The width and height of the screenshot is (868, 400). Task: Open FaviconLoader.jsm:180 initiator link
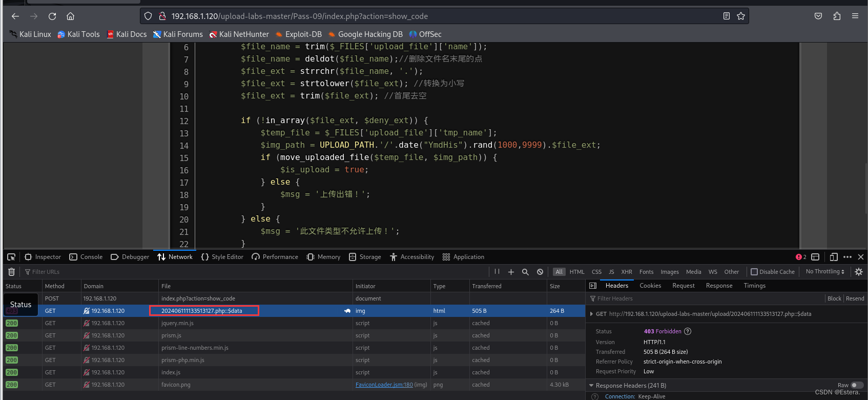(x=384, y=385)
